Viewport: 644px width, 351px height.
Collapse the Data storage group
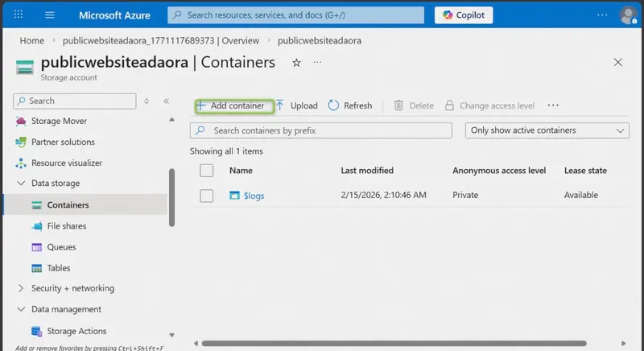21,183
